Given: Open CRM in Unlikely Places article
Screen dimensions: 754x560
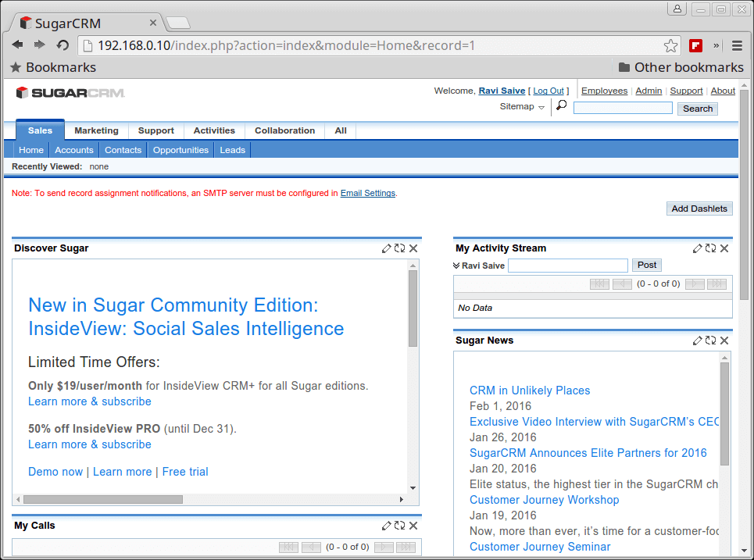Looking at the screenshot, I should pos(530,391).
